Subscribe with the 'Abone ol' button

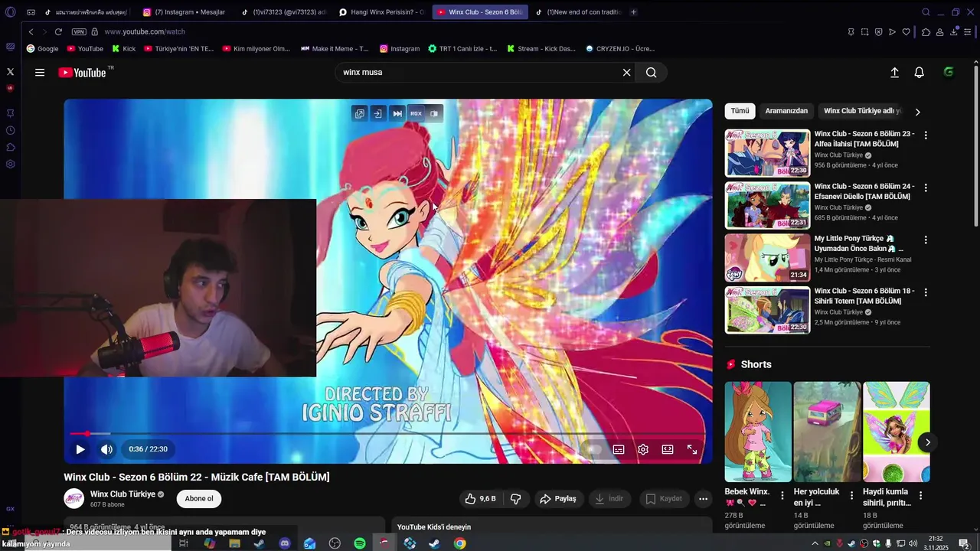(199, 498)
